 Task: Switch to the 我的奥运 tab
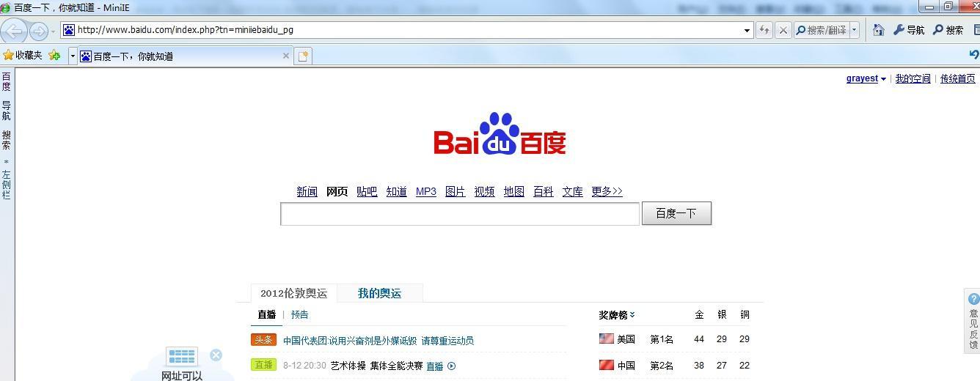pos(379,293)
